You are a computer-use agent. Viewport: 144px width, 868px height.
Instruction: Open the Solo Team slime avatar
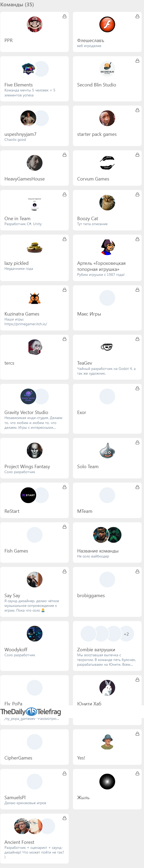tap(107, 451)
